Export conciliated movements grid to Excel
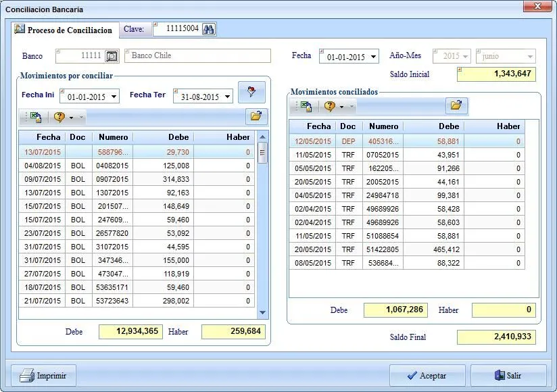557x392 pixels. [x=306, y=106]
